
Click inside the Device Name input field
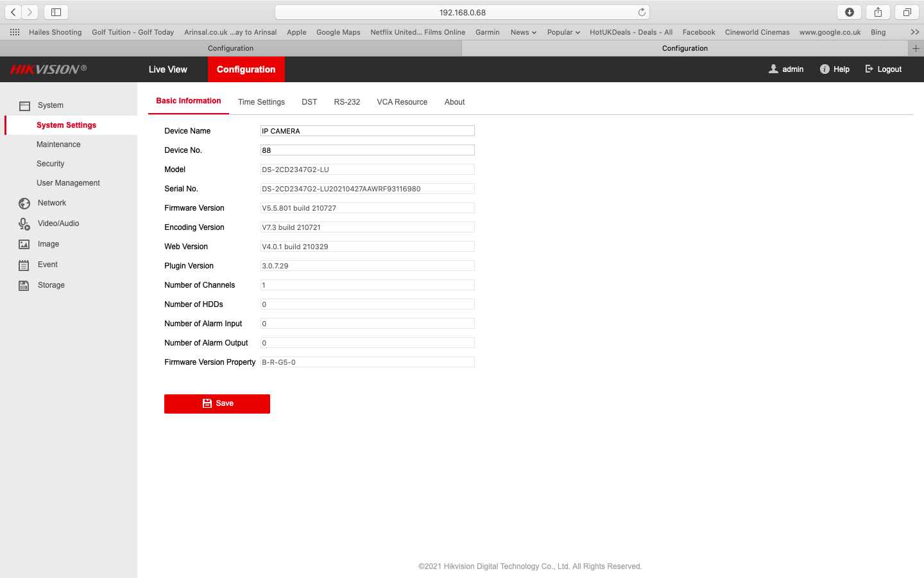[367, 130]
